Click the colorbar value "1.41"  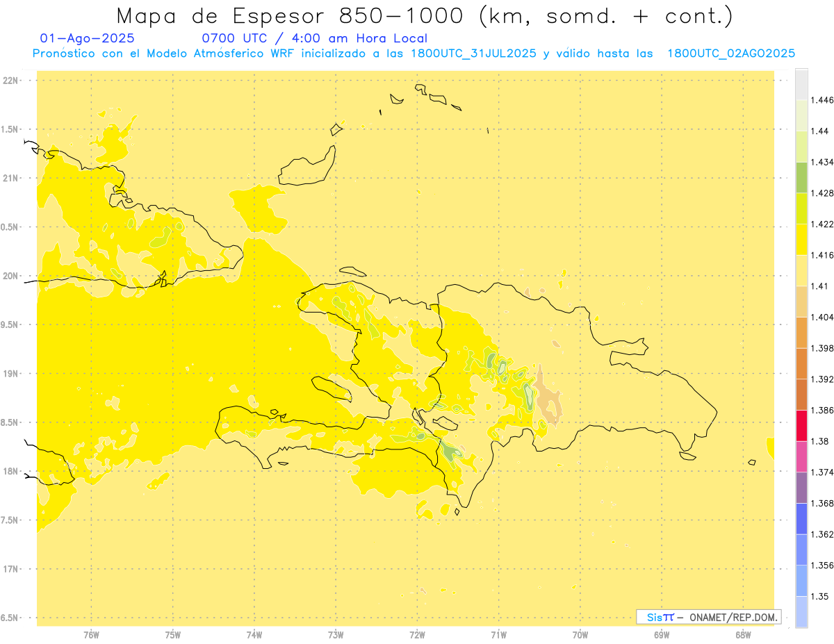pos(821,286)
